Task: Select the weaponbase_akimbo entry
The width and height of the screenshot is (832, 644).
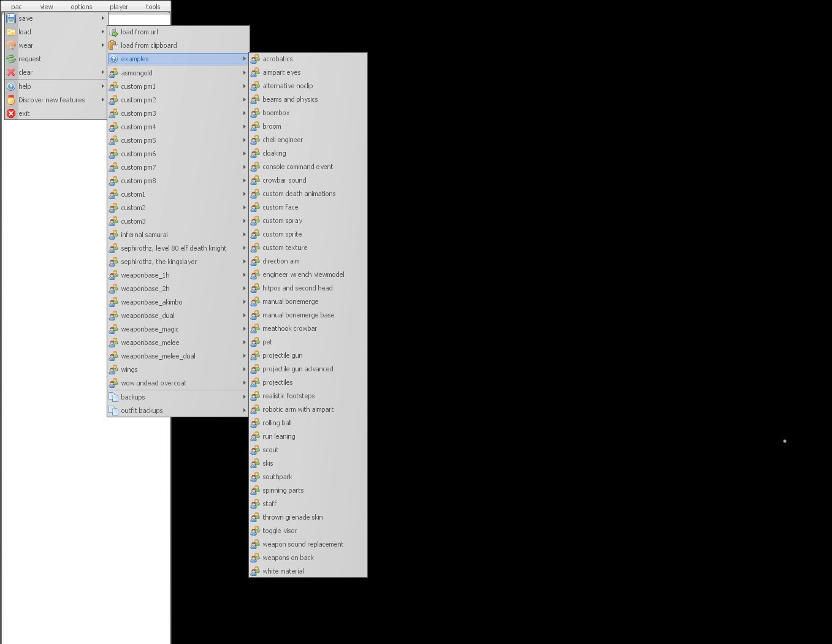Action: point(178,302)
